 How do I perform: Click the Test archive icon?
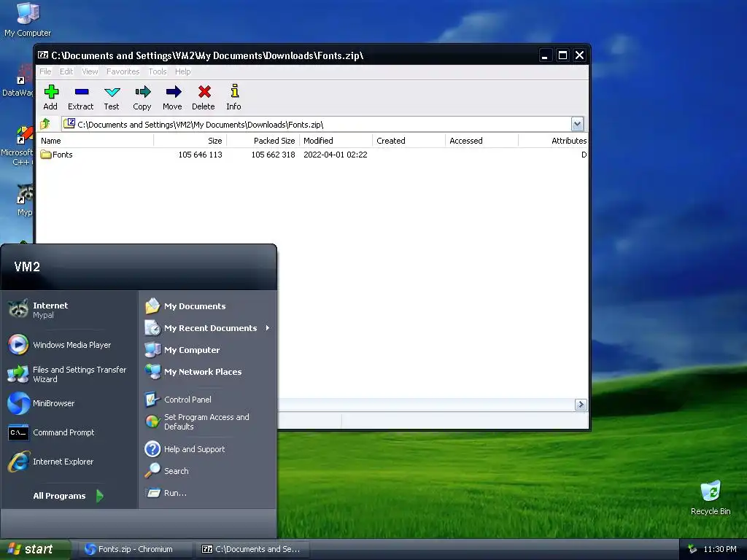point(112,97)
